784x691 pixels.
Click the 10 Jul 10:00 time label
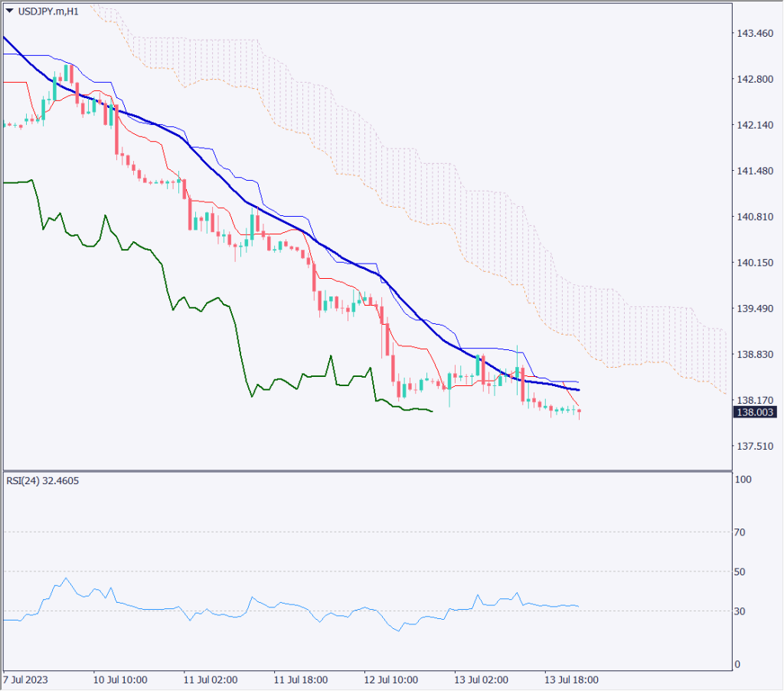point(120,680)
